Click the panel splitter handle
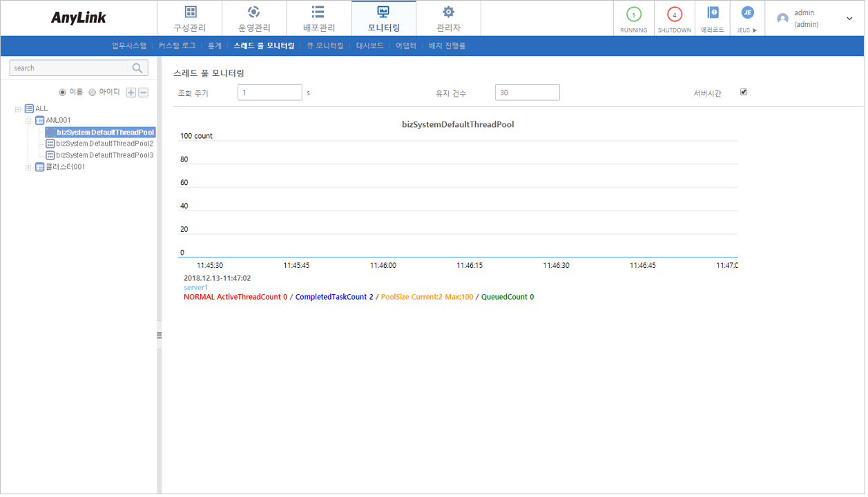 (160, 335)
